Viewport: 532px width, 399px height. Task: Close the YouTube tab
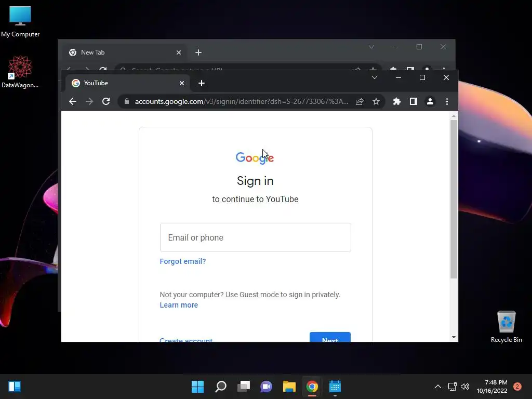182,83
